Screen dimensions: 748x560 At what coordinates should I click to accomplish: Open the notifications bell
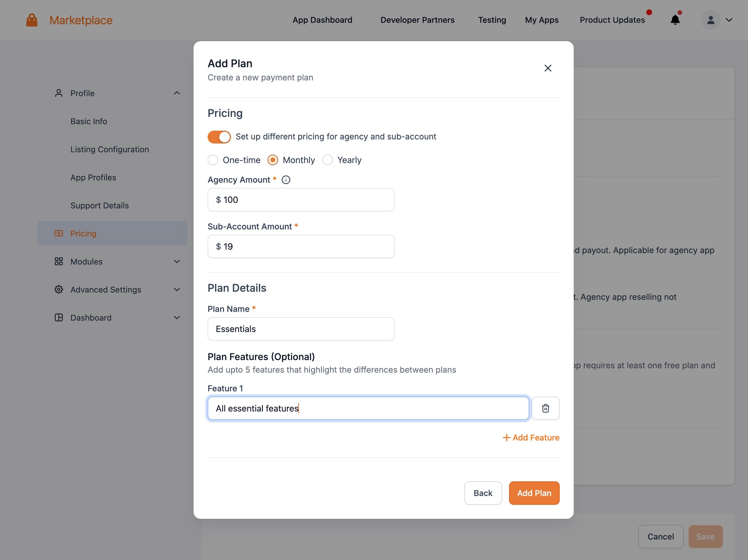pyautogui.click(x=675, y=20)
